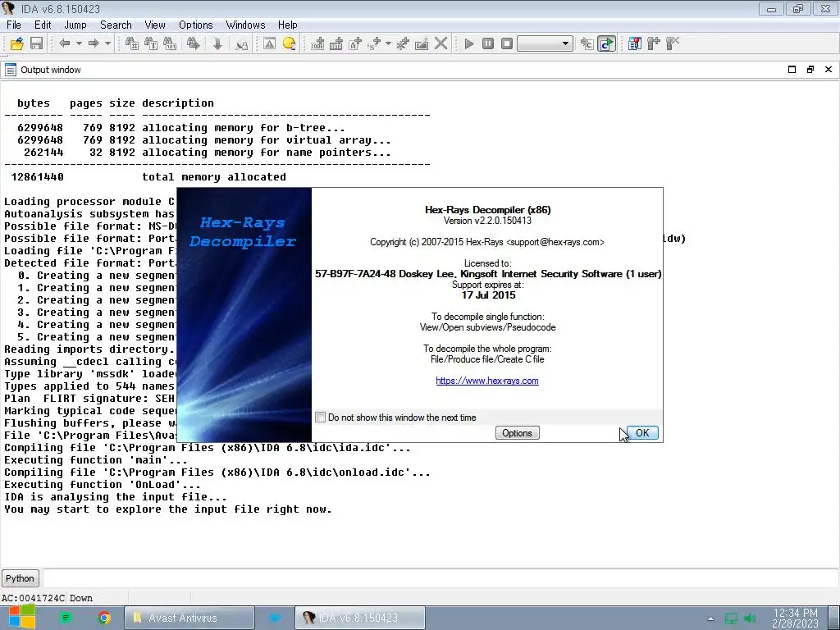Click the gray down-arrow jump icon
The height and width of the screenshot is (630, 840).
tap(217, 44)
